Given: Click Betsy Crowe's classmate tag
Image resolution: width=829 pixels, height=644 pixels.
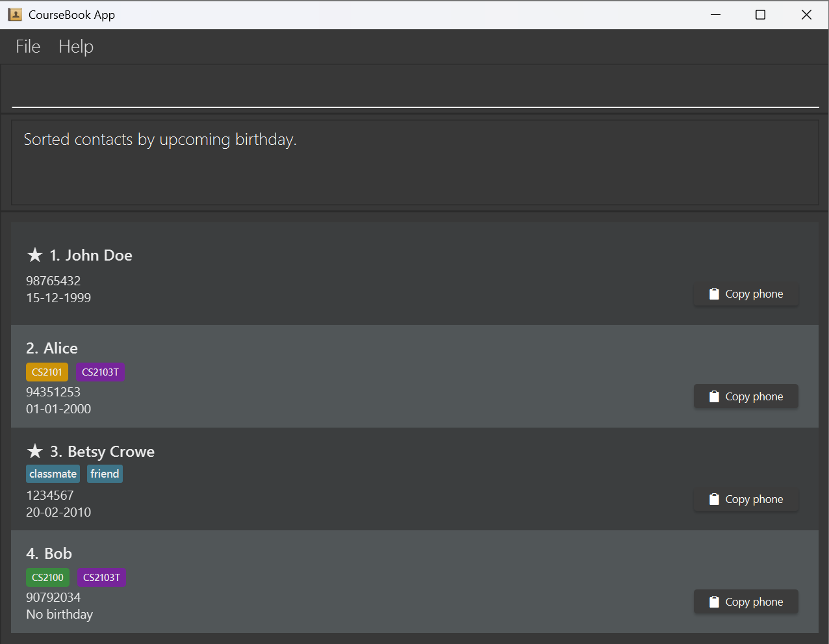Looking at the screenshot, I should (x=53, y=474).
